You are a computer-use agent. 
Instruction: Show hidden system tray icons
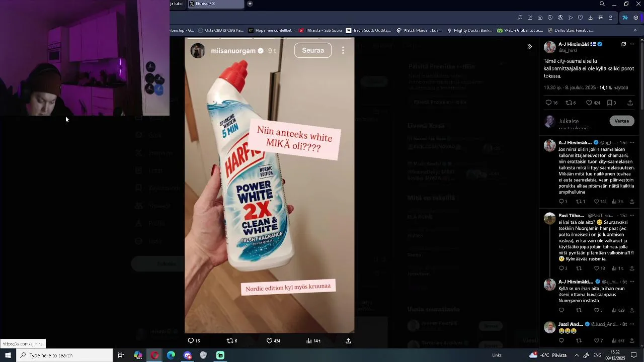coord(576,355)
